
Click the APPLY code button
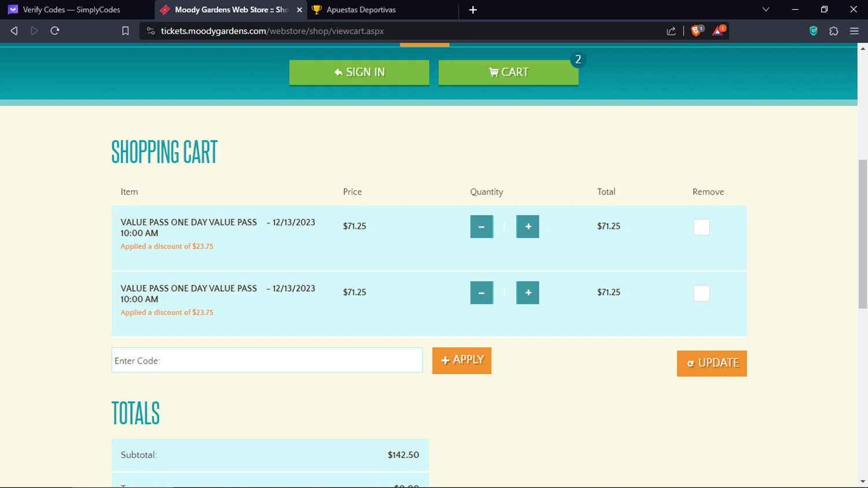pyautogui.click(x=462, y=360)
